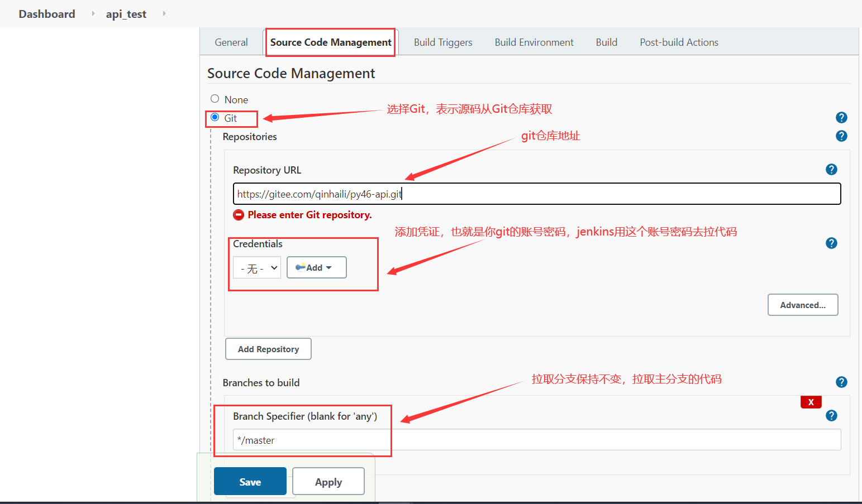Switch to the Build Environment tab

[x=534, y=42]
